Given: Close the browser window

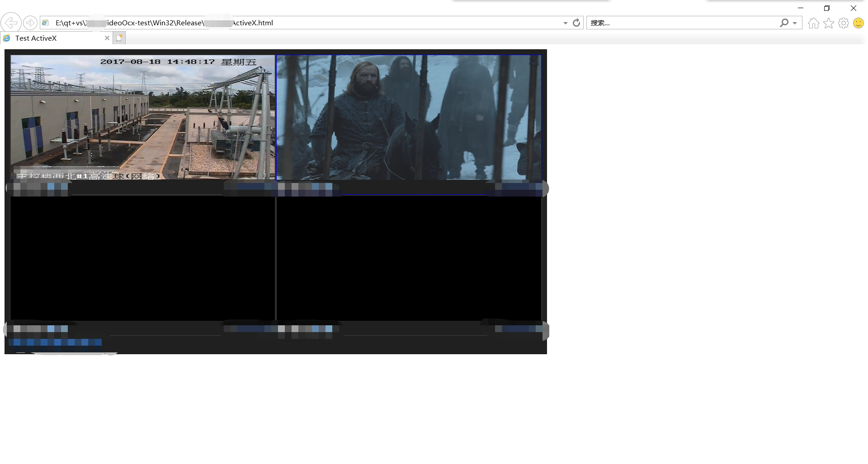Looking at the screenshot, I should (854, 8).
